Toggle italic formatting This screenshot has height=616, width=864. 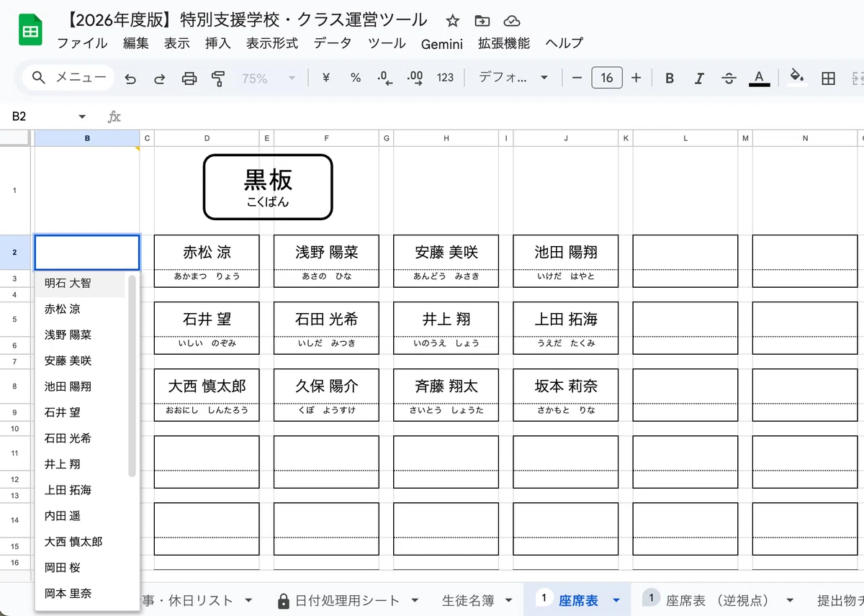(699, 78)
